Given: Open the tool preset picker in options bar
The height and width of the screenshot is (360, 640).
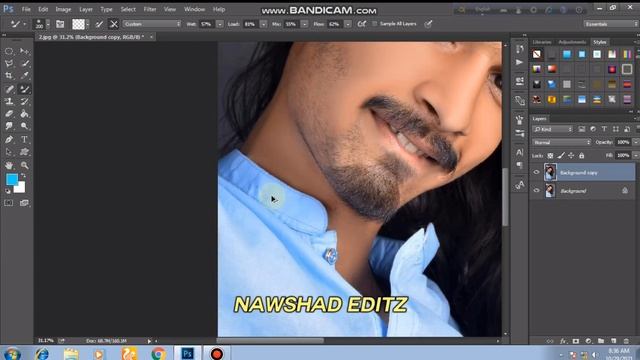Looking at the screenshot, I should click(x=18, y=24).
